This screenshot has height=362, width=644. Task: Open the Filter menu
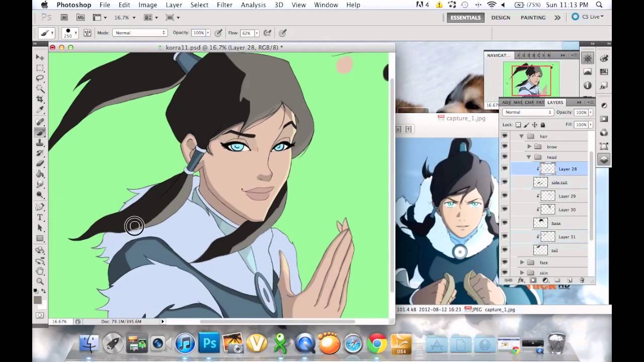tap(224, 5)
